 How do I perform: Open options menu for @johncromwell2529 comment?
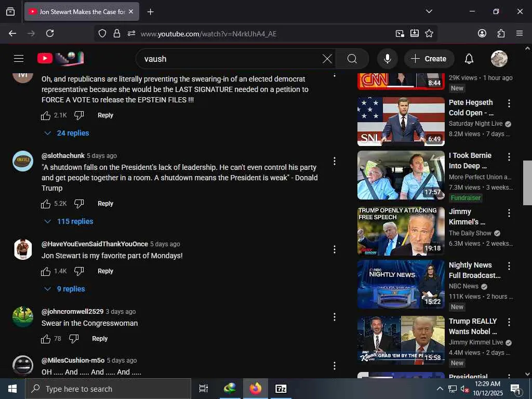(335, 317)
